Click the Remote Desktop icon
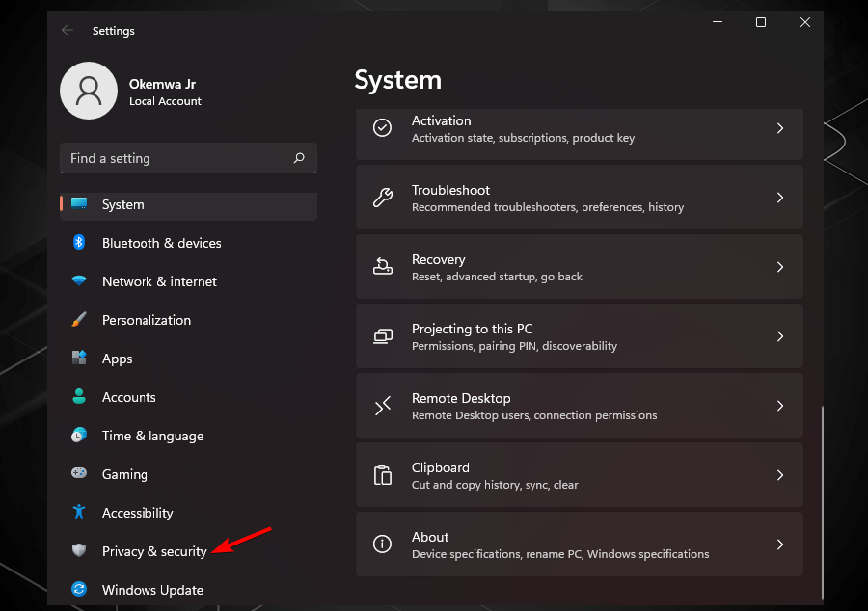 pyautogui.click(x=383, y=406)
